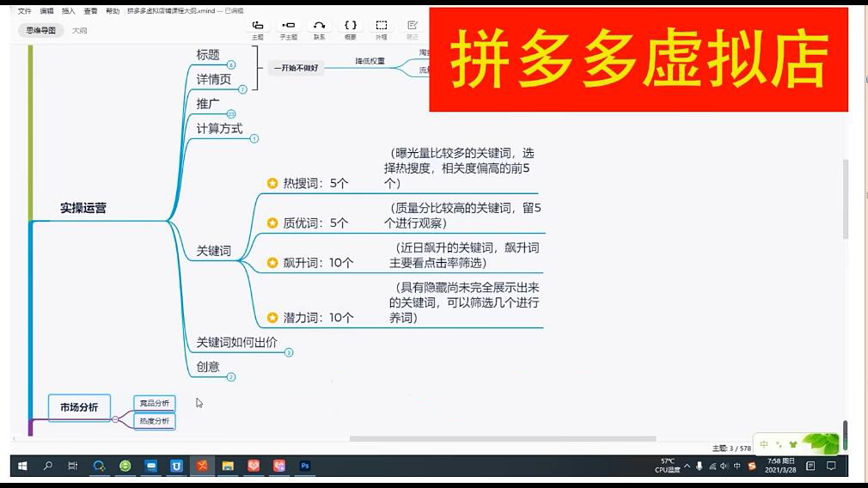
Task: Select the 竞品分析 topic node
Action: click(x=155, y=403)
